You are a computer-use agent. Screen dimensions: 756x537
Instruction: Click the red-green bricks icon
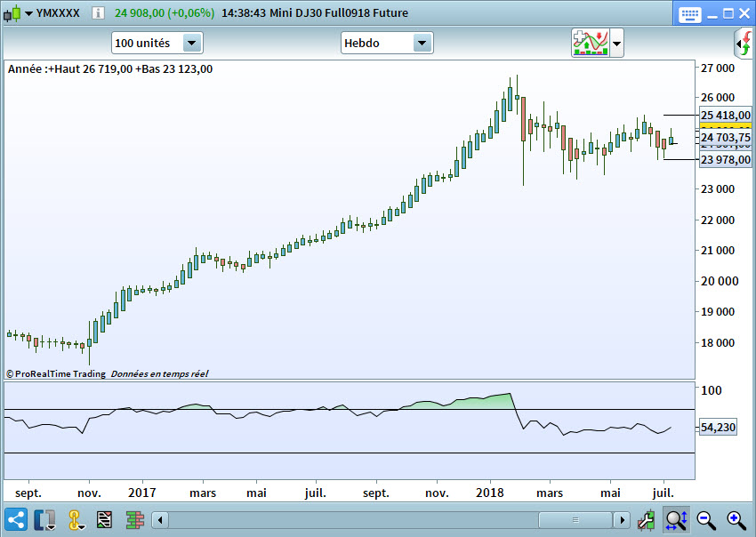pyautogui.click(x=135, y=519)
